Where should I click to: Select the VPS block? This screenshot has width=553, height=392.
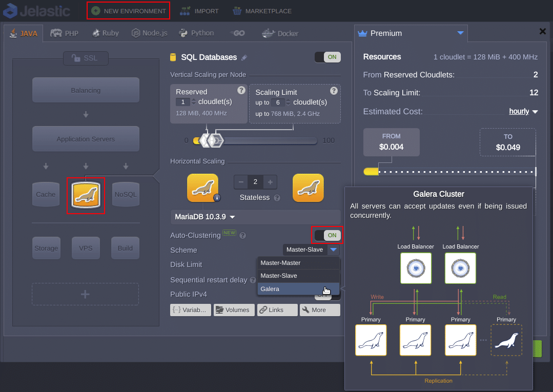(x=86, y=248)
